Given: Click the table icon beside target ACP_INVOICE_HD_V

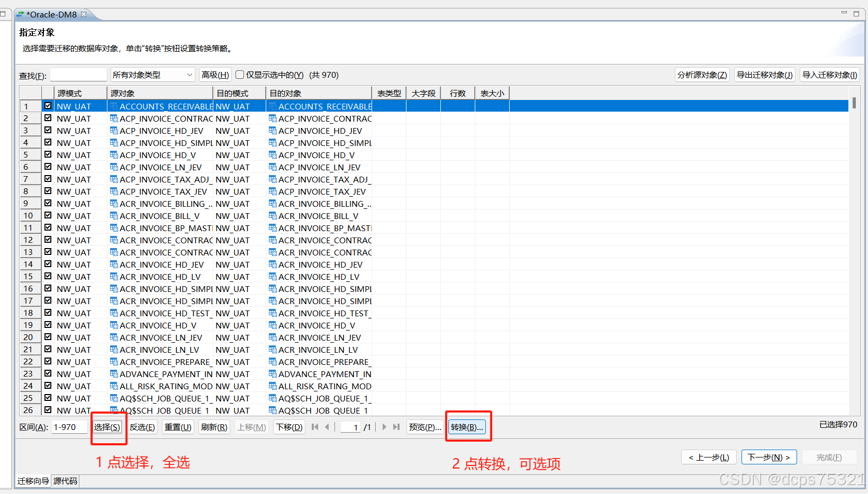Looking at the screenshot, I should click(273, 155).
